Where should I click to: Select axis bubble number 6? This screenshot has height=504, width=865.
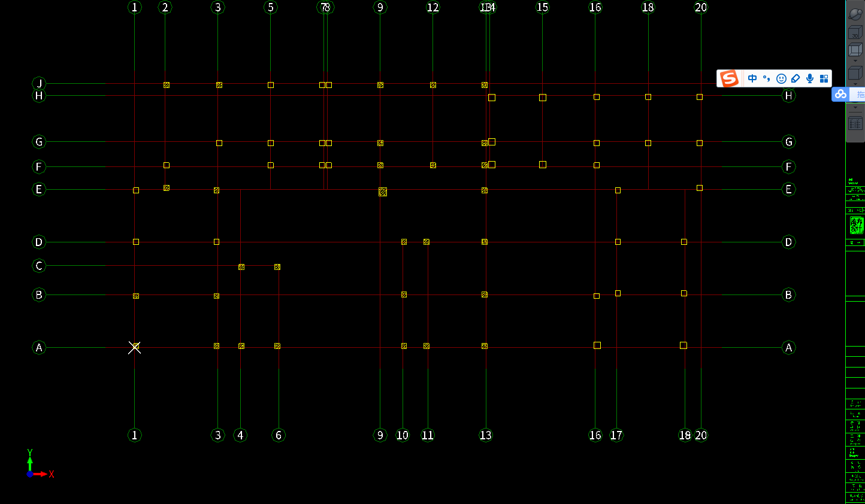[x=279, y=435]
